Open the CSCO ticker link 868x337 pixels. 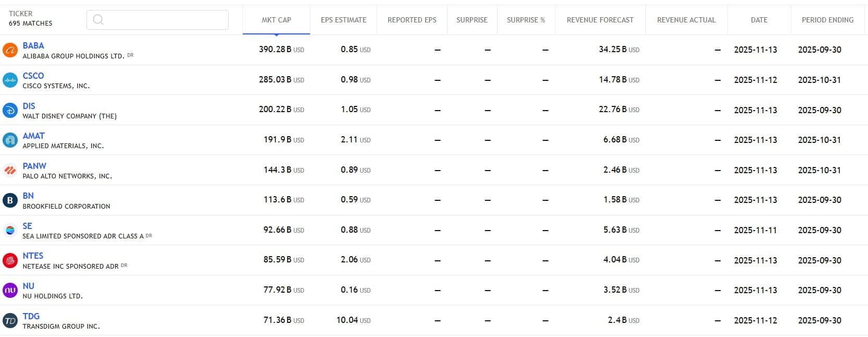click(x=33, y=76)
